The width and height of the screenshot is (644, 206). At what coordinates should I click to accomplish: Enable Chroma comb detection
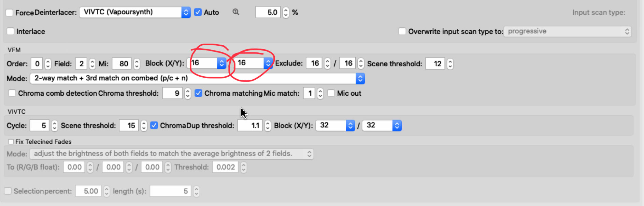(x=12, y=93)
